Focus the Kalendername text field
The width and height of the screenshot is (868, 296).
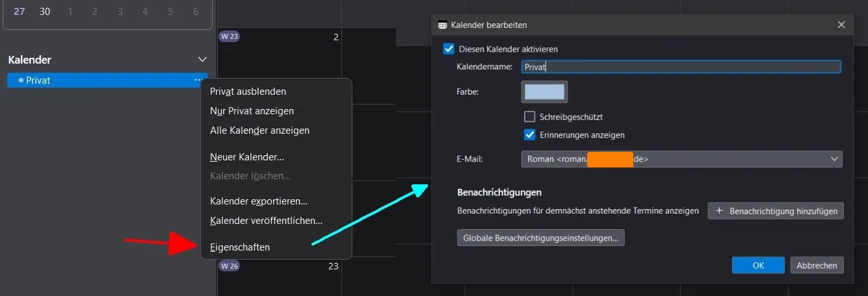pyautogui.click(x=681, y=67)
